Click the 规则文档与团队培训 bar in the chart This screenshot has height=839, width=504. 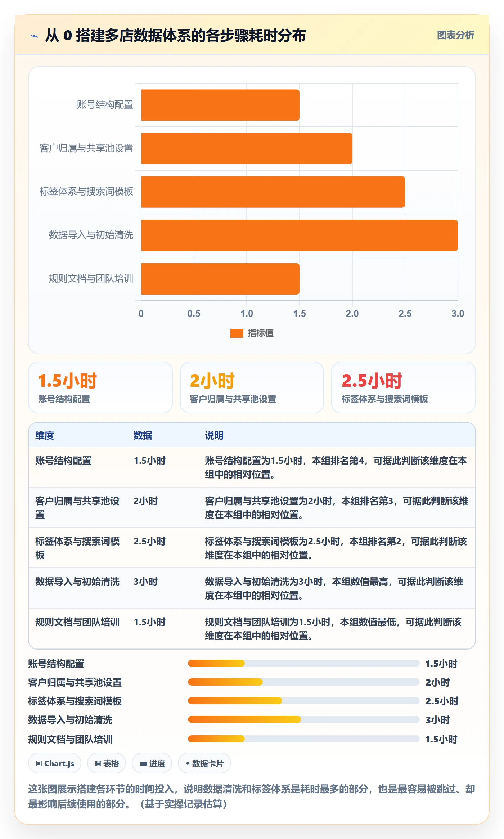(220, 279)
